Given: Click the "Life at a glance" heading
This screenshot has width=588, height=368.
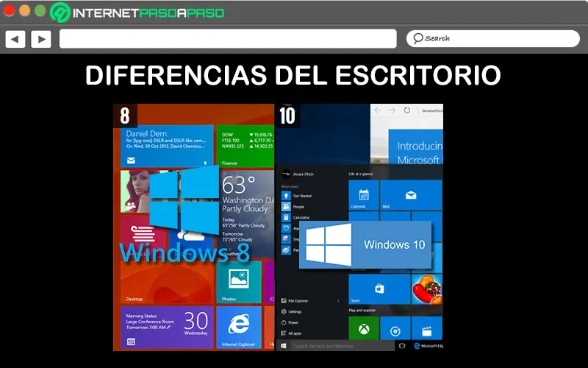Looking at the screenshot, I should click(361, 174).
